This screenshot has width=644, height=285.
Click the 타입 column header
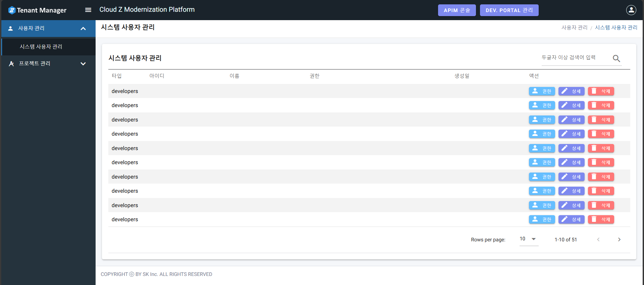[117, 76]
